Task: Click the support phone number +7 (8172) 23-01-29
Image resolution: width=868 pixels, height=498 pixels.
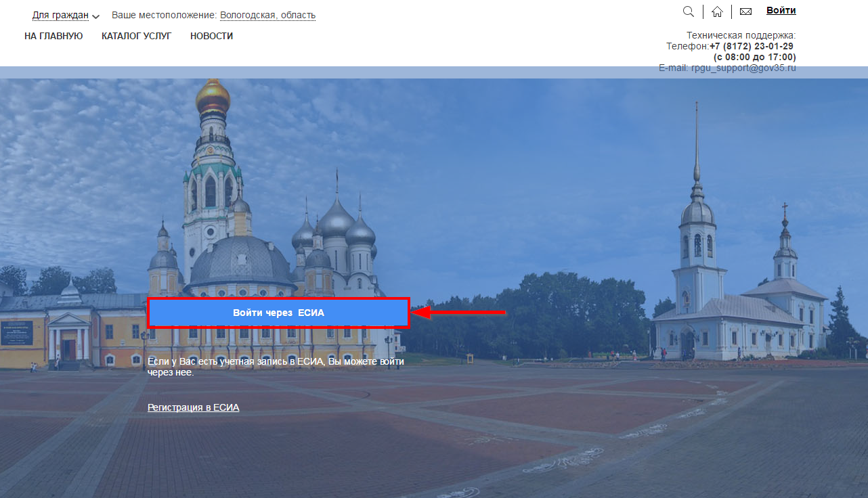Action: pos(751,46)
